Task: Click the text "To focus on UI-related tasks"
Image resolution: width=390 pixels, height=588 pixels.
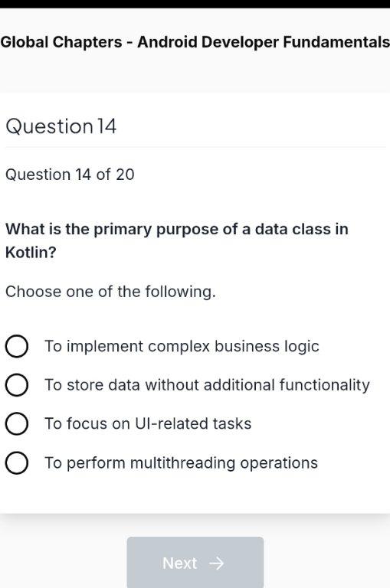Action: (148, 423)
